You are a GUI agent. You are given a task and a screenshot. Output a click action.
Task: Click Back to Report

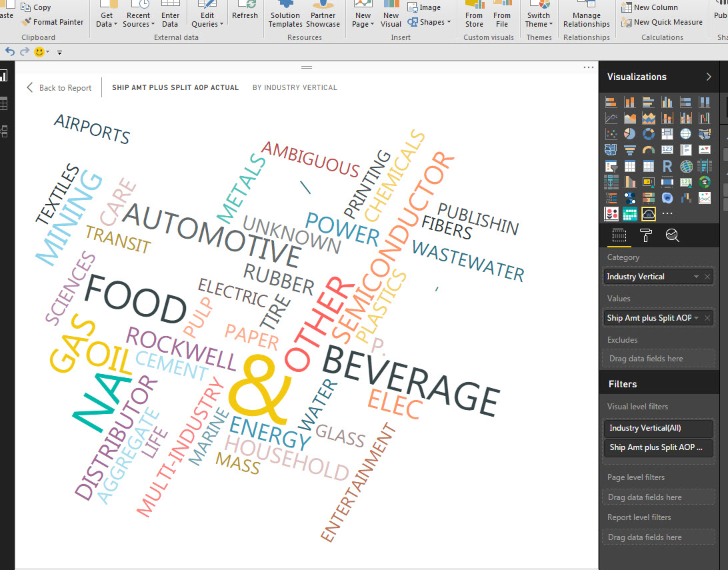click(59, 88)
